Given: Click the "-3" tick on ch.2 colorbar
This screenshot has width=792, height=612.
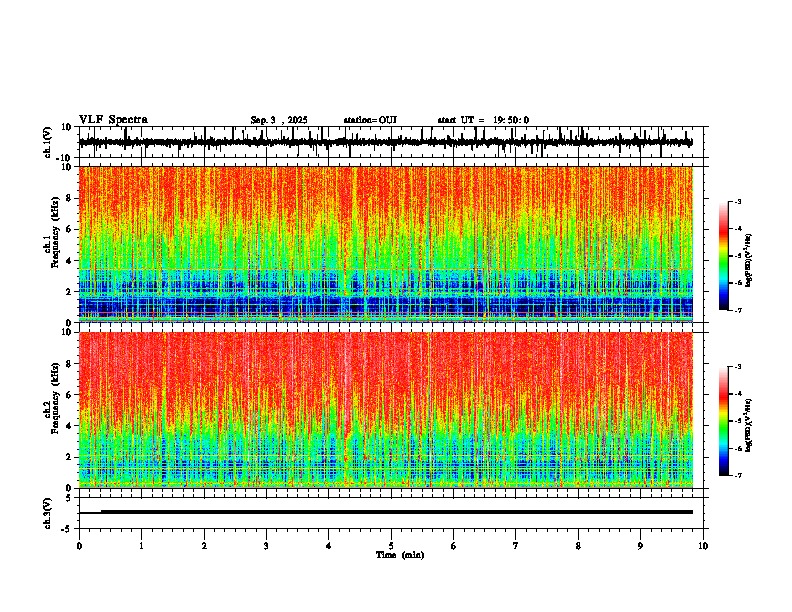Looking at the screenshot, I should 738,367.
